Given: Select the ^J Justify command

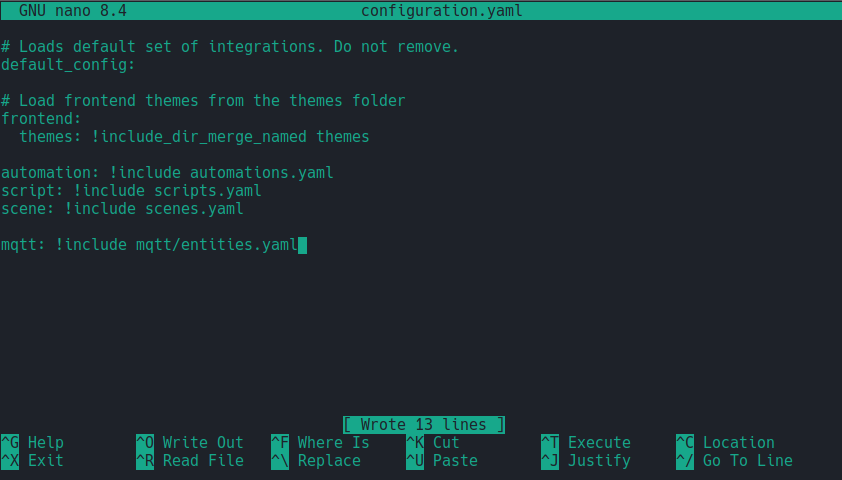Looking at the screenshot, I should tap(586, 461).
